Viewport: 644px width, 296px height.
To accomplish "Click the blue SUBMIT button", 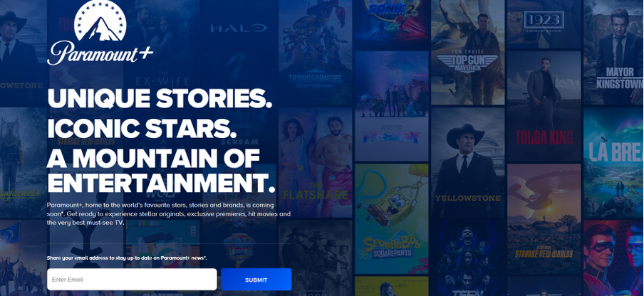I will coord(256,280).
